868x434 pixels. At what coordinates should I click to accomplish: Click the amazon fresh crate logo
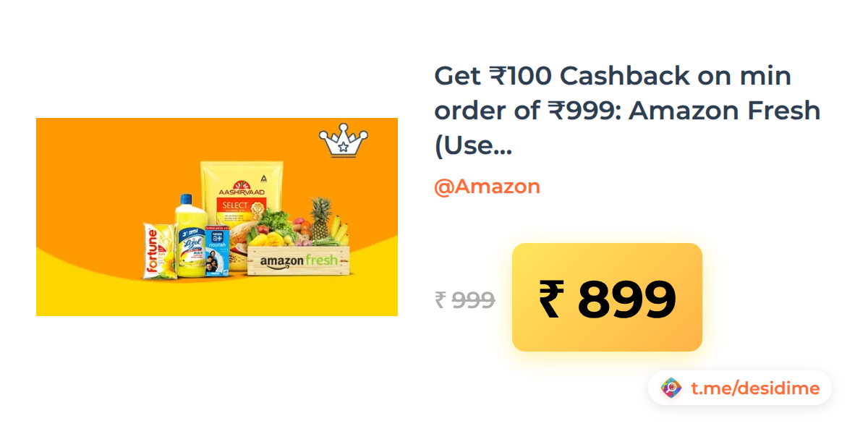pos(299,260)
